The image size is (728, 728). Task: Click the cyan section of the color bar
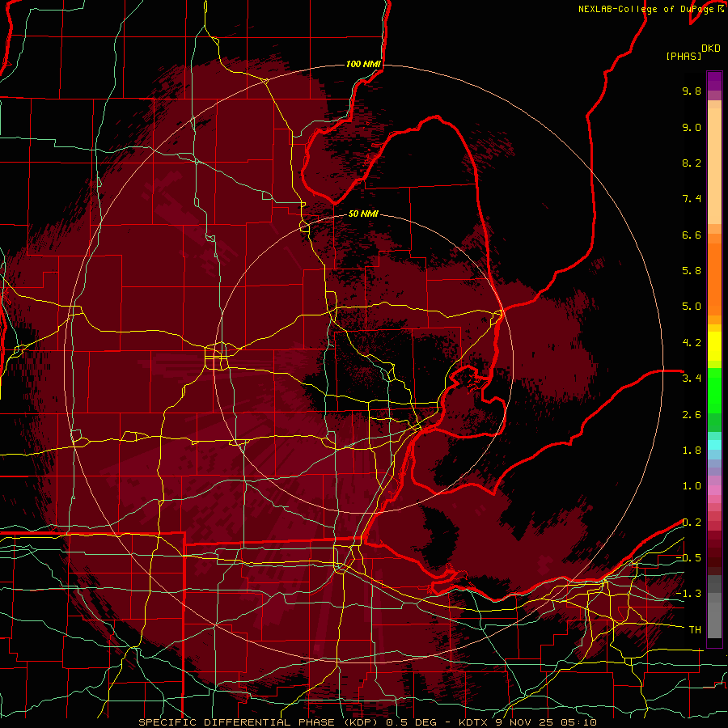[x=714, y=445]
